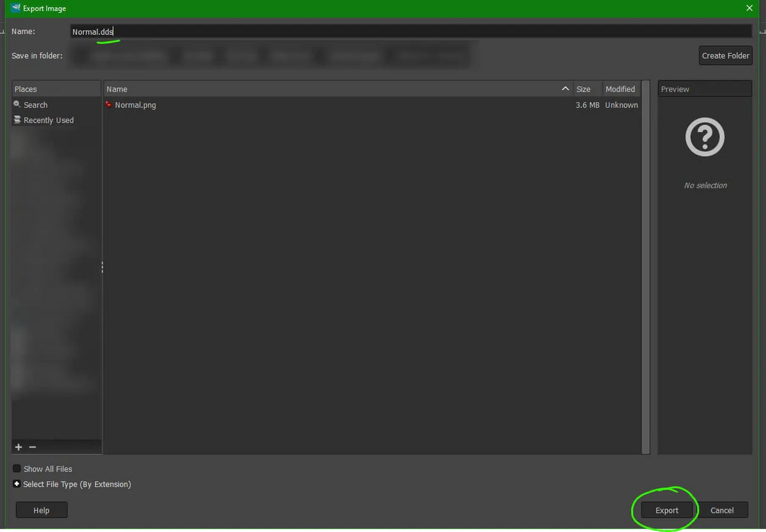The height and width of the screenshot is (532, 766).
Task: Click the grip dots between the panels
Action: (102, 267)
